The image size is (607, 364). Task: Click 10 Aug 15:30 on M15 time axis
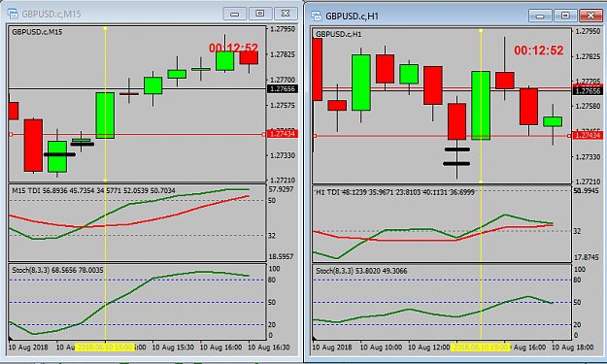point(173,347)
